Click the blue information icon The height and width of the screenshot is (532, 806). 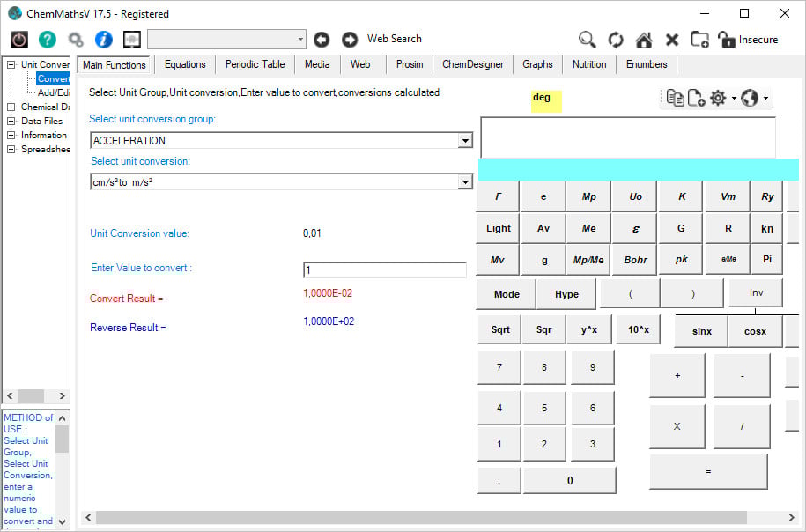click(x=104, y=40)
